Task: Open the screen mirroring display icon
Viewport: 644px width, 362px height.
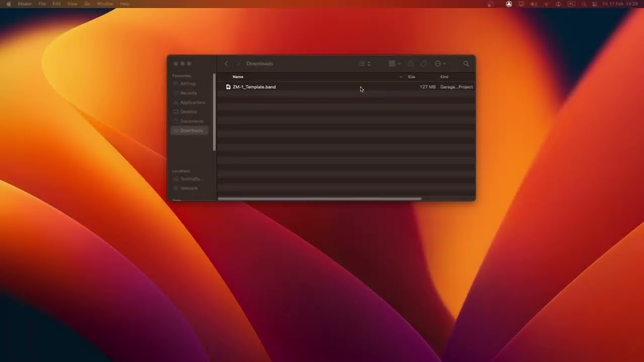Action: coord(521,4)
